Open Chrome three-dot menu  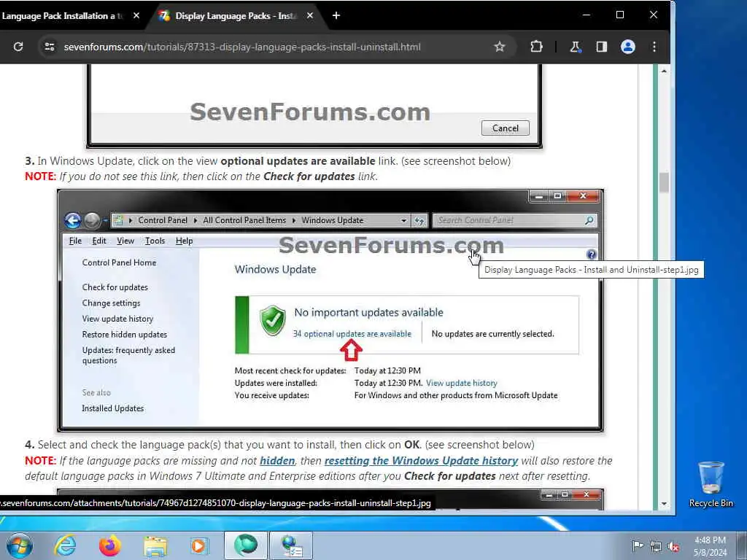(x=654, y=47)
